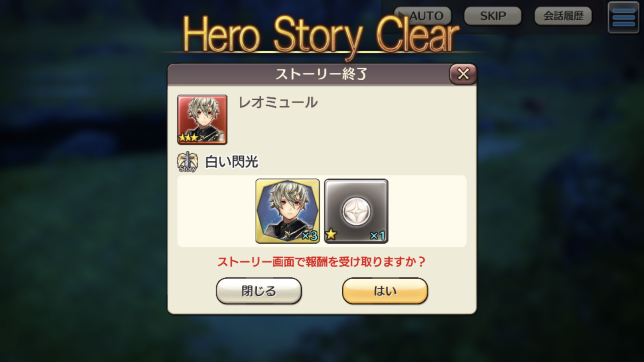Tap the ×1 quantity on coin reward

click(377, 235)
